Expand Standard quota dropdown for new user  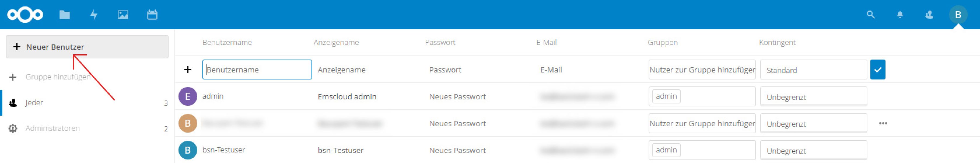coord(813,70)
